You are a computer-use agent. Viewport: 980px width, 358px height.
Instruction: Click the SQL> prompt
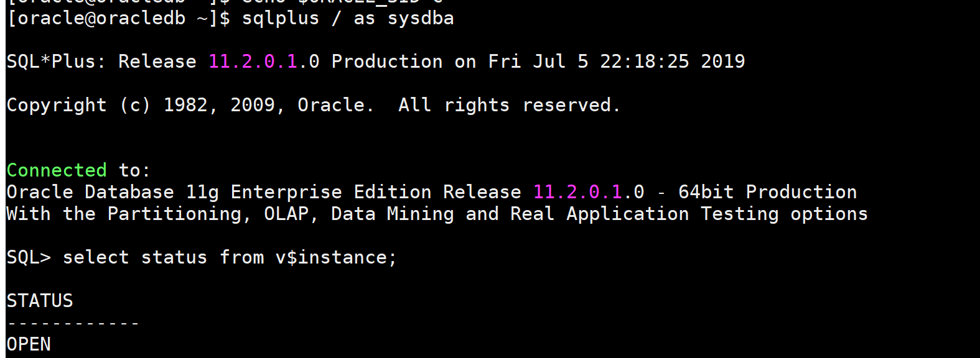(29, 257)
